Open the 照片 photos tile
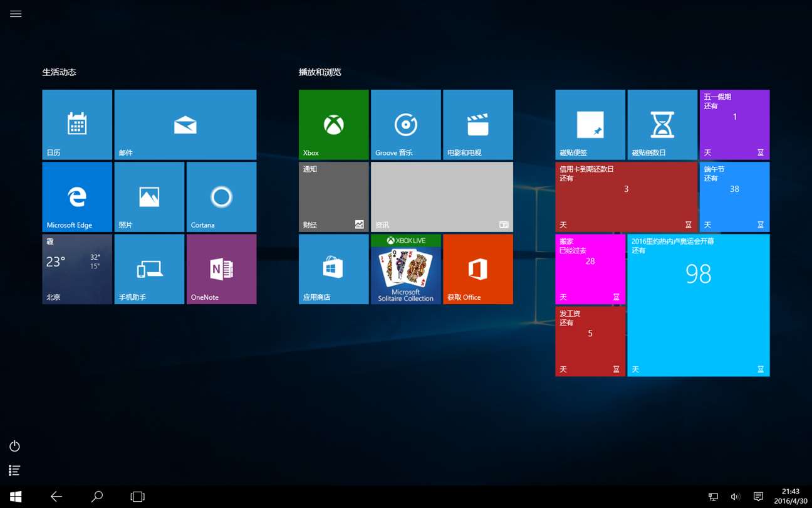 [149, 197]
